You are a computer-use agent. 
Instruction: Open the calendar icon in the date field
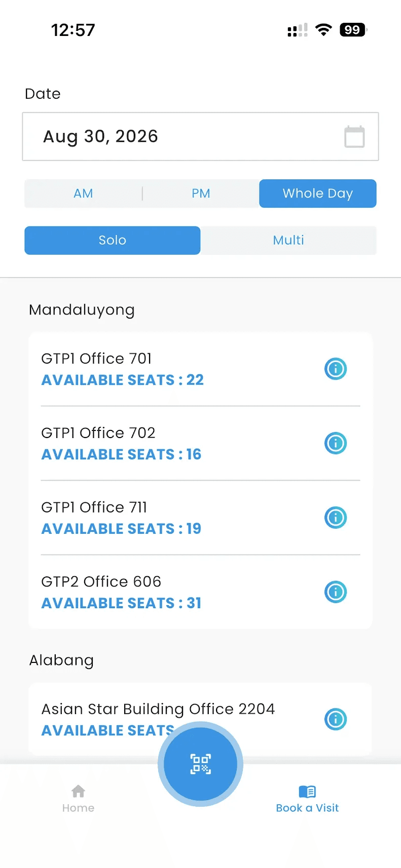[x=354, y=137]
